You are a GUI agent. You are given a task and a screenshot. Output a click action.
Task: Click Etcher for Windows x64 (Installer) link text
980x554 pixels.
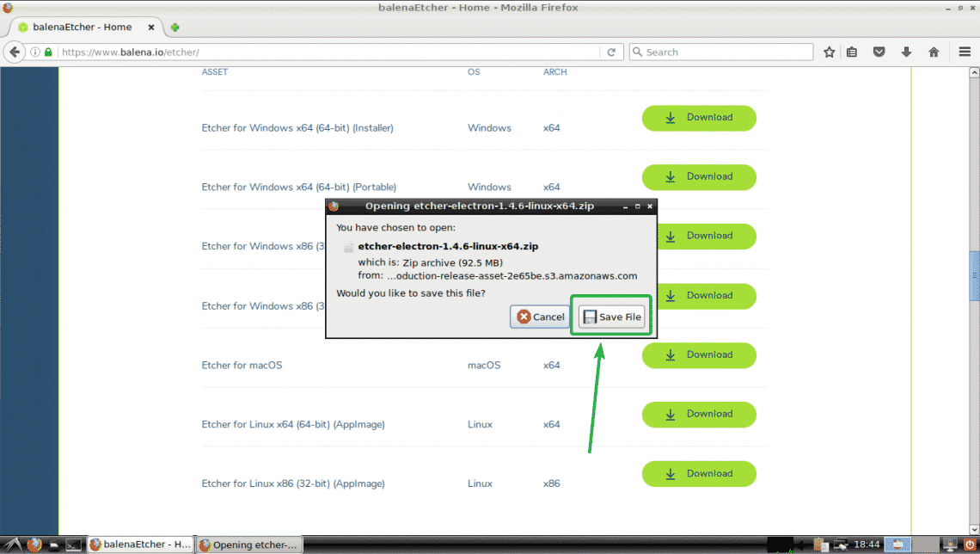click(297, 128)
